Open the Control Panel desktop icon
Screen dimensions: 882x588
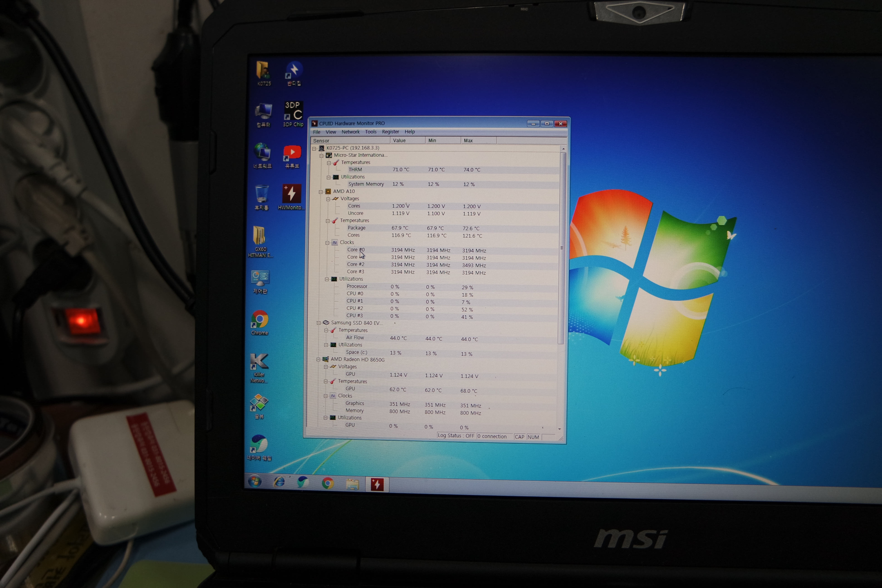(260, 282)
